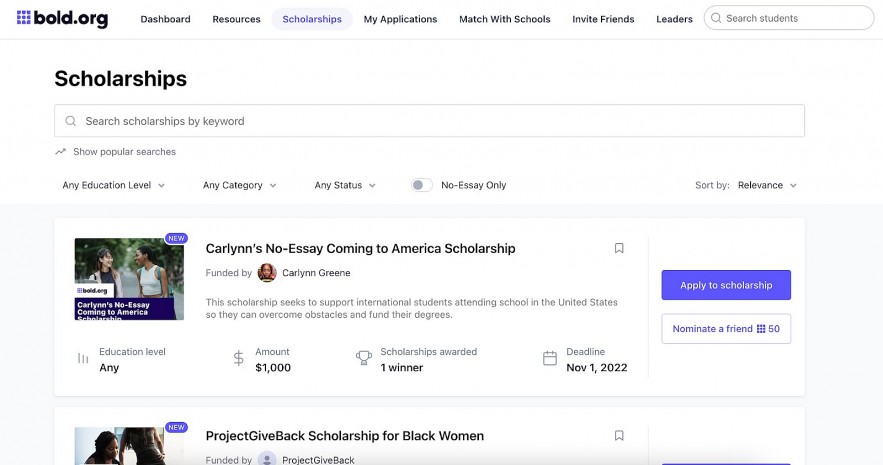Click the Nominate a friend button
The height and width of the screenshot is (465, 883).
click(x=726, y=328)
